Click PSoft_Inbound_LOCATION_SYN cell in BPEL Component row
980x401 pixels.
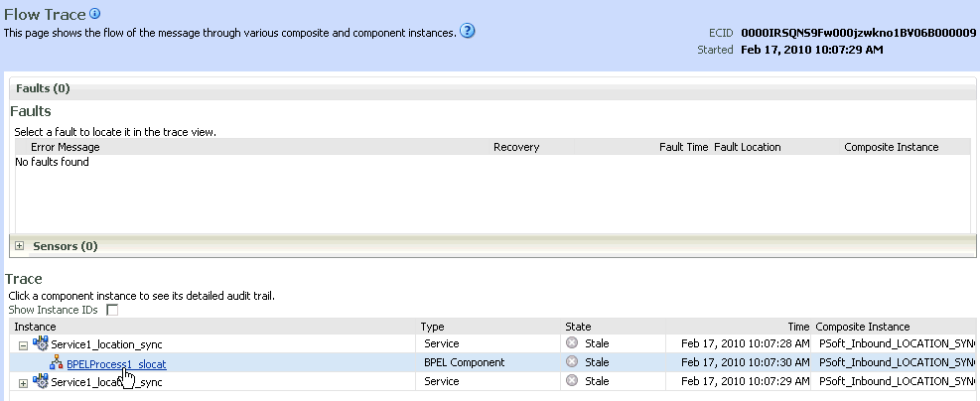(897, 362)
